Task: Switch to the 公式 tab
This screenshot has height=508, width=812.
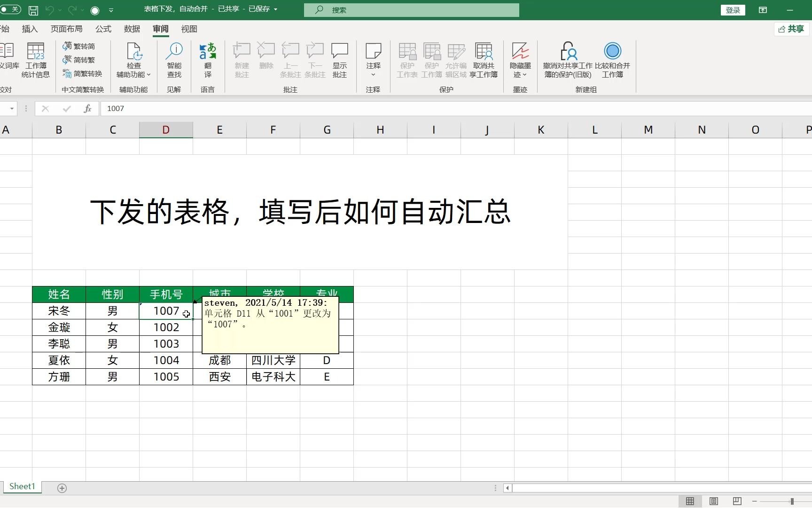Action: tap(103, 29)
